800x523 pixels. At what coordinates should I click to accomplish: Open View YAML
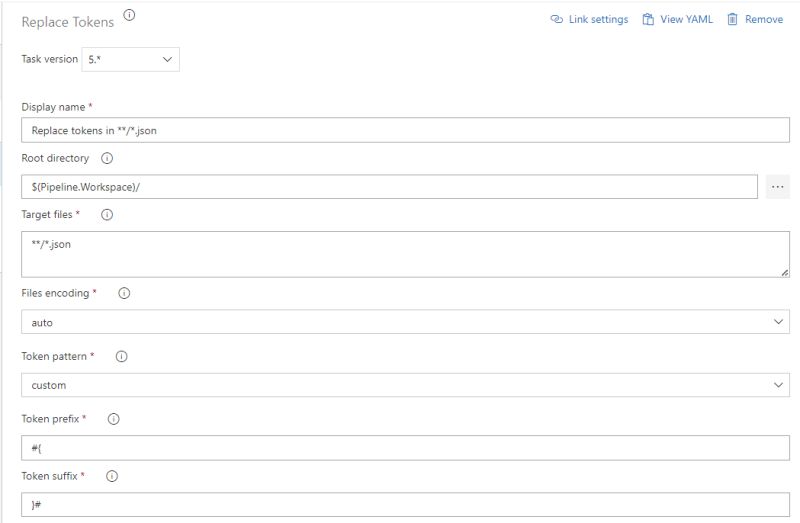pyautogui.click(x=678, y=19)
